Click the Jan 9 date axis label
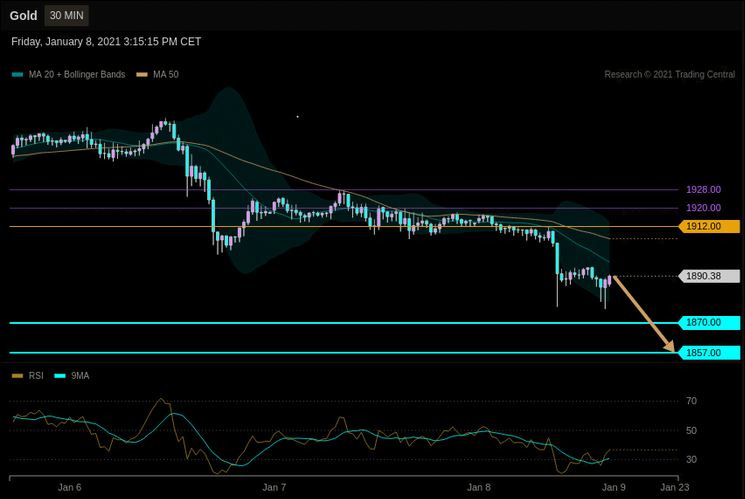The image size is (745, 499). click(614, 487)
